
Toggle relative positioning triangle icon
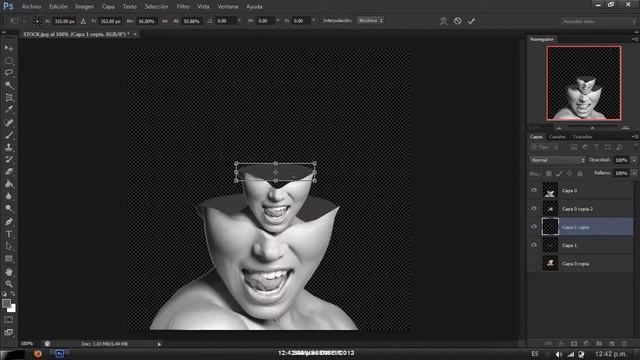83,21
